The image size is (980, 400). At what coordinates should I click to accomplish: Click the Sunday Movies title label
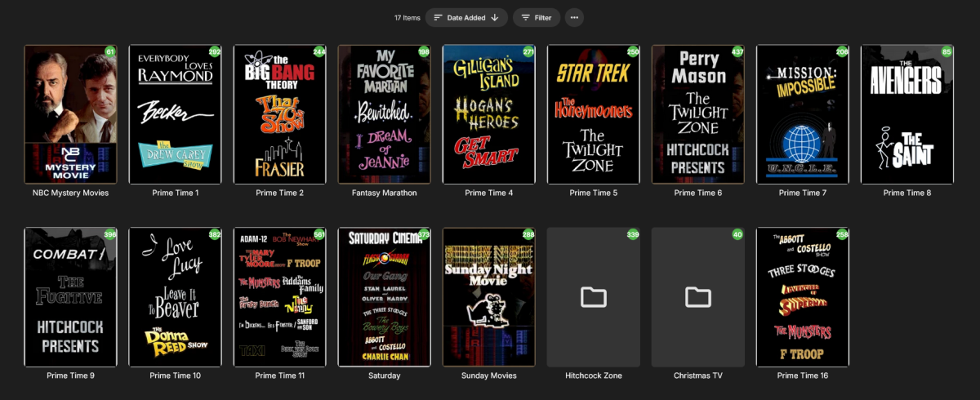[488, 376]
